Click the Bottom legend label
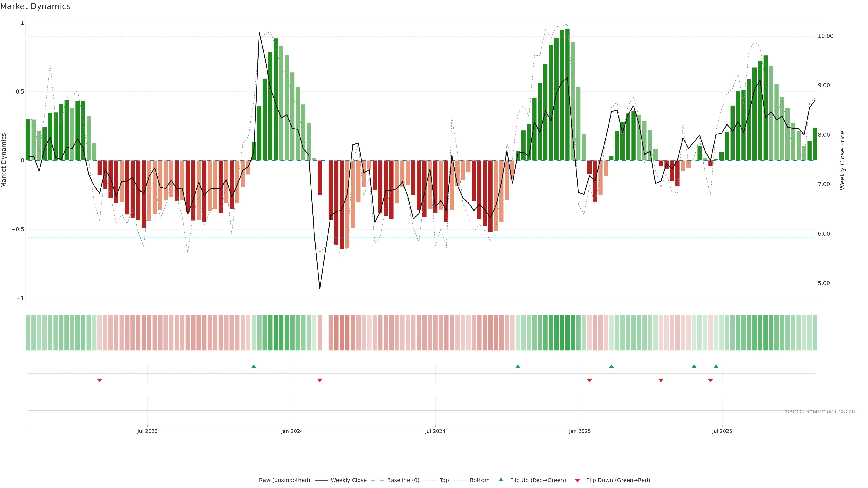 [x=479, y=480]
